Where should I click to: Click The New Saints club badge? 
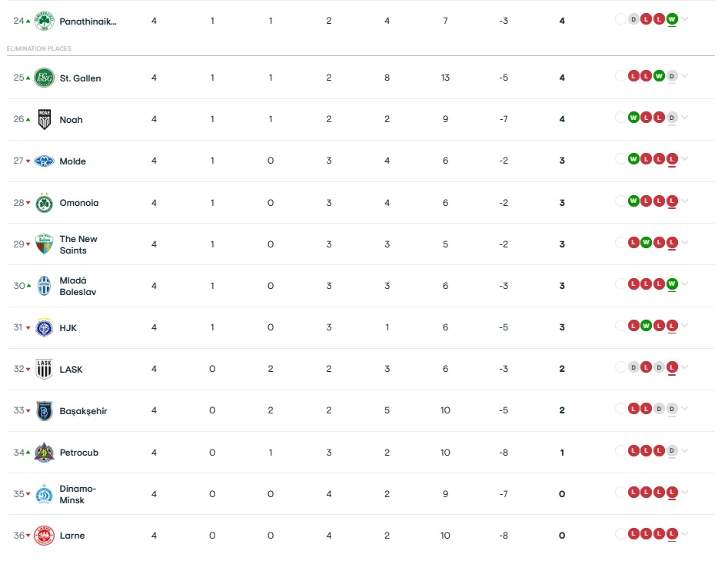45,244
